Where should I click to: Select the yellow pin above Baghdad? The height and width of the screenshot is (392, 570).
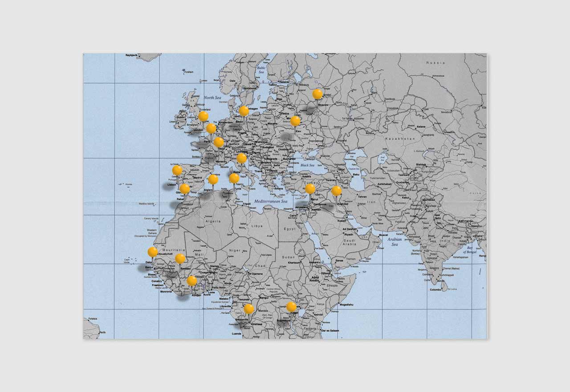pos(337,191)
